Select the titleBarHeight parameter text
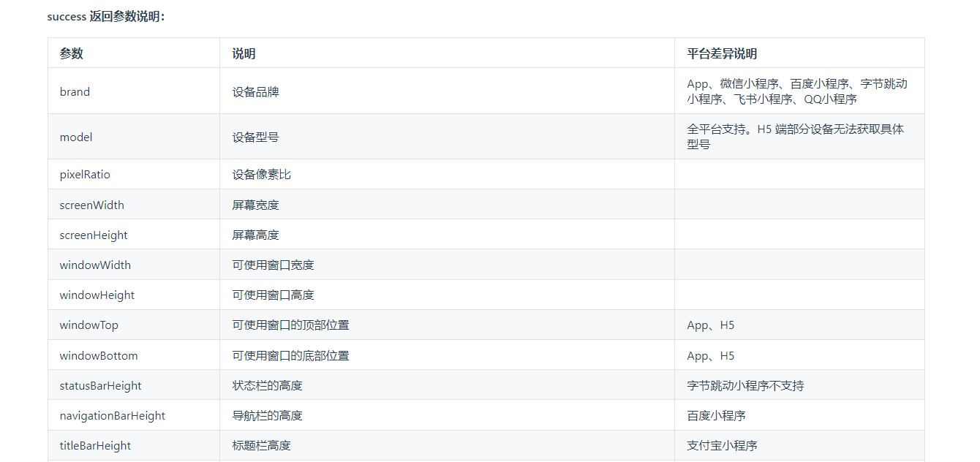This screenshot has width=980, height=462. pos(94,445)
